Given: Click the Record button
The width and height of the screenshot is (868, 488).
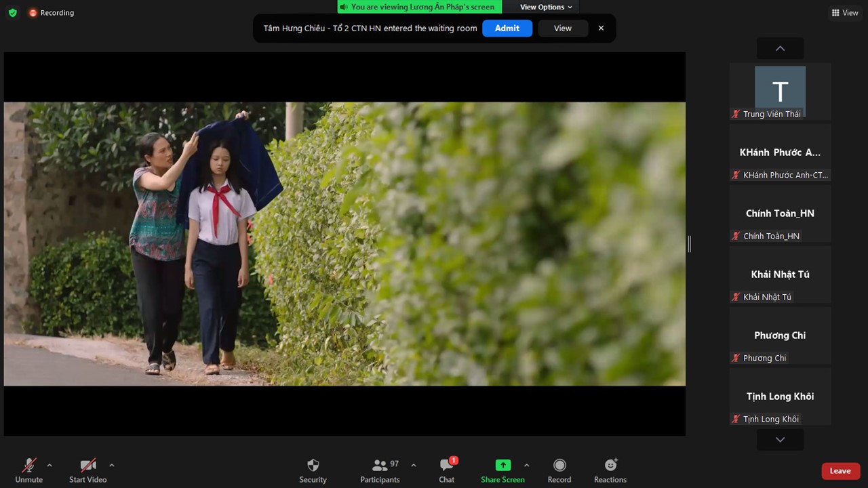Looking at the screenshot, I should 559,470.
